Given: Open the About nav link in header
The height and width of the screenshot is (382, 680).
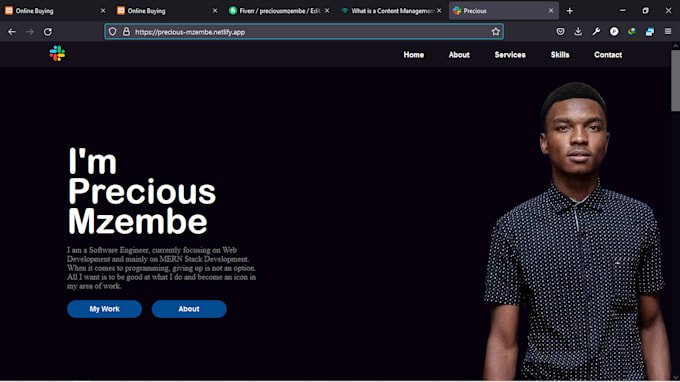Looking at the screenshot, I should click(x=459, y=55).
